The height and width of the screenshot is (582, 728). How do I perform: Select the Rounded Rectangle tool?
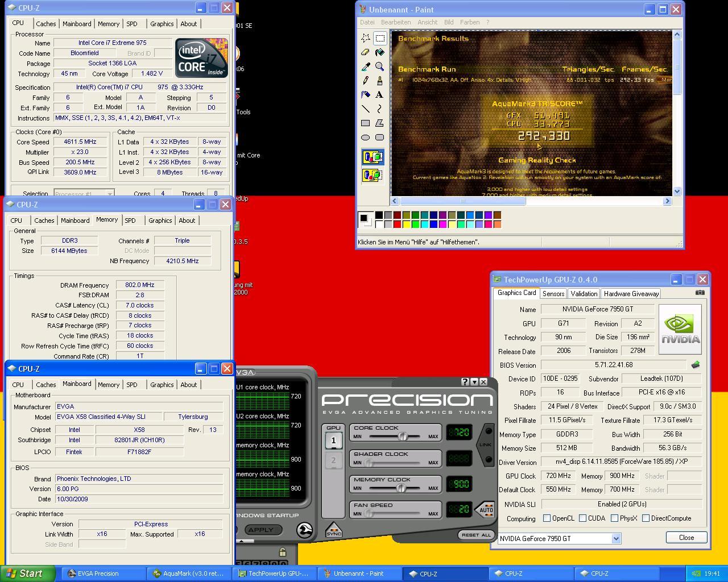pos(380,137)
